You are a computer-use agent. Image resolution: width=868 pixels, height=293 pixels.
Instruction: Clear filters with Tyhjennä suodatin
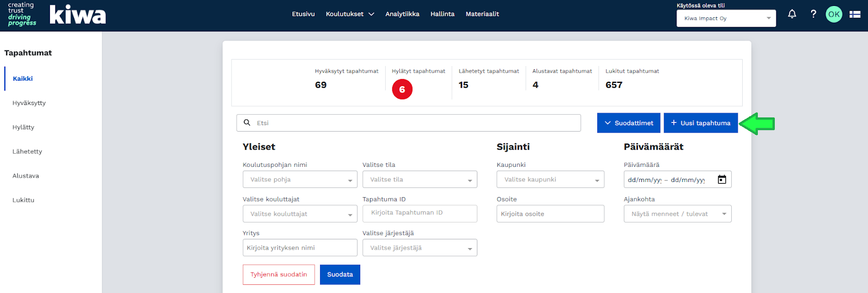click(x=278, y=275)
